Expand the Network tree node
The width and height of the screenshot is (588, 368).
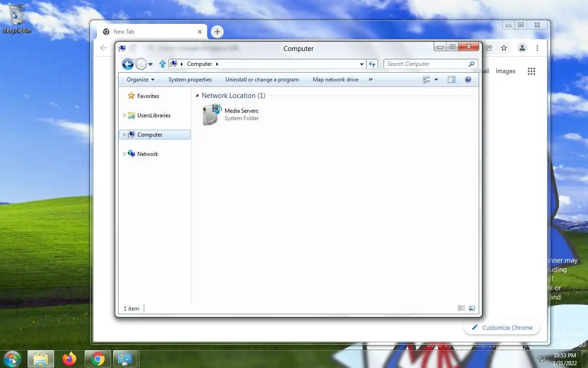pos(124,154)
